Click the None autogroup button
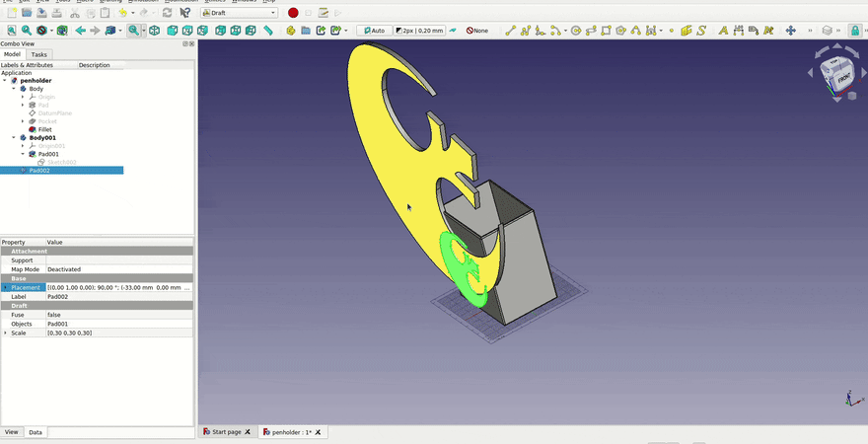The image size is (868, 444). [x=477, y=31]
